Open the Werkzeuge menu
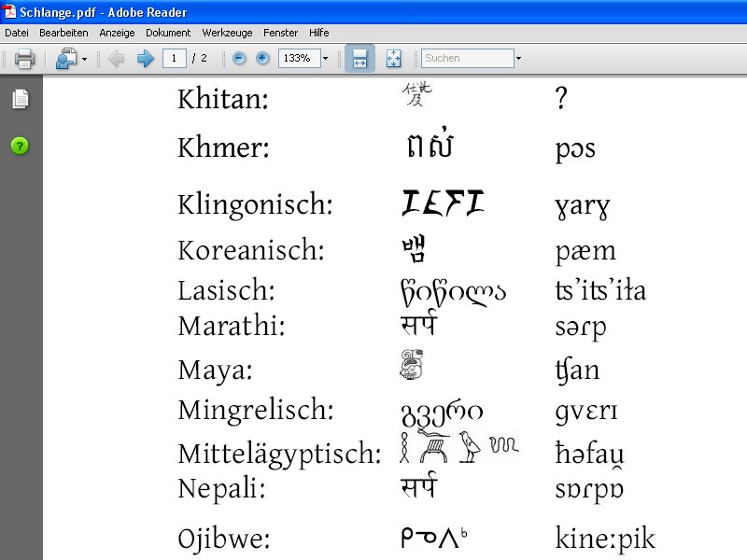 coord(227,33)
